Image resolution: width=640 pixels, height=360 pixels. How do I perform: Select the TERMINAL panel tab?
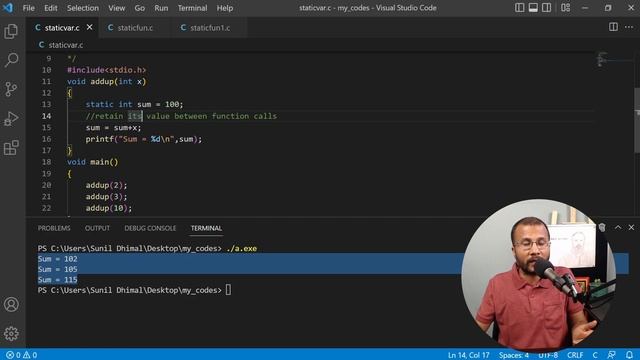point(206,228)
